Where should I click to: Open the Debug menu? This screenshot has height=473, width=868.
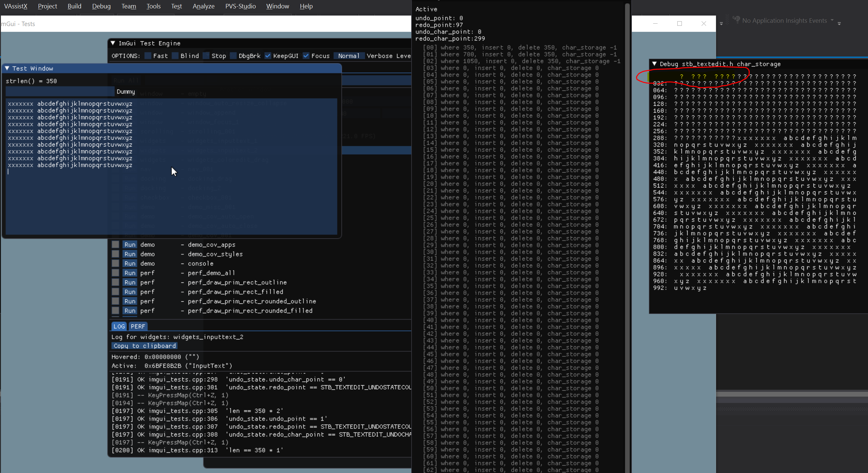point(101,6)
